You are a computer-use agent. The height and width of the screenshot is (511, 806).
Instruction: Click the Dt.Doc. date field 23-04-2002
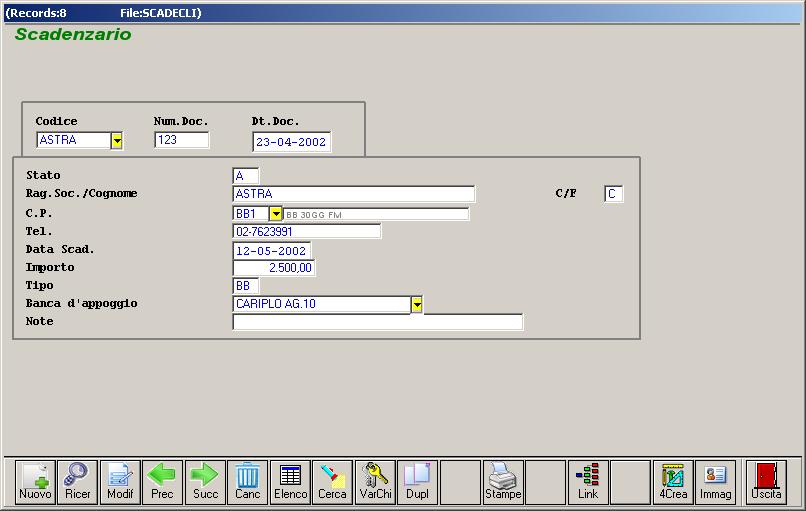tap(291, 142)
